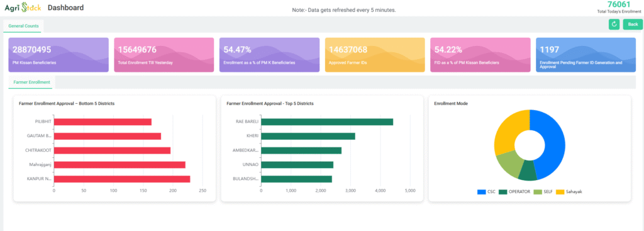
Task: Click the Dashboard heading text
Action: pyautogui.click(x=65, y=8)
